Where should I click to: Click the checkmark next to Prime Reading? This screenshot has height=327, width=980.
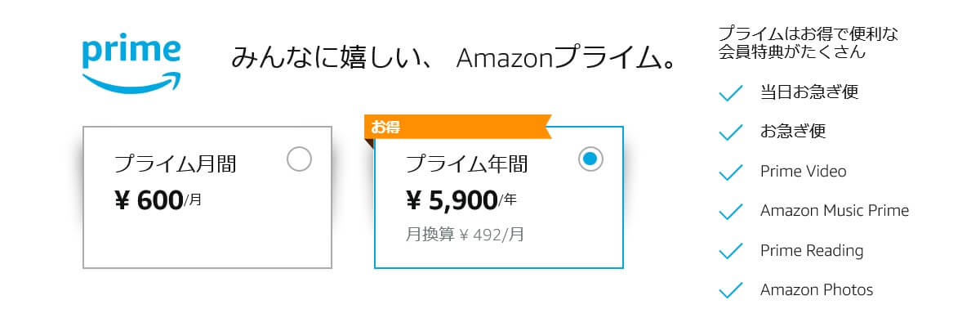[729, 250]
